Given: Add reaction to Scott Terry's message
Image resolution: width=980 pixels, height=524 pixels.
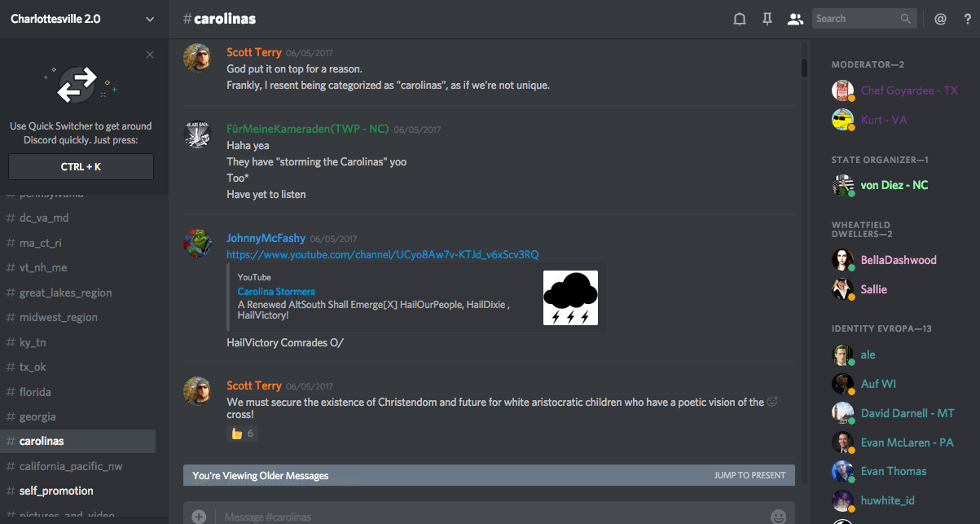Looking at the screenshot, I should [x=773, y=402].
